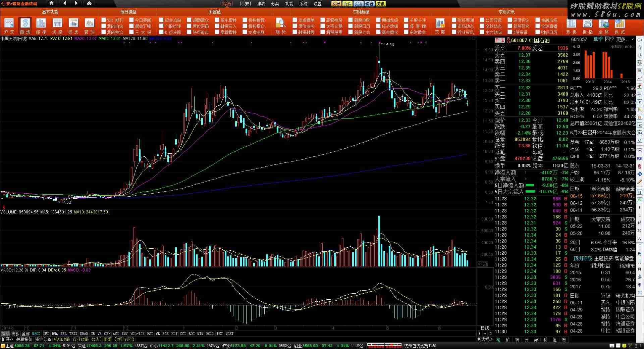Switch to 同季 view in finance panel
The width and height of the screenshot is (644, 349).
tap(609, 39)
